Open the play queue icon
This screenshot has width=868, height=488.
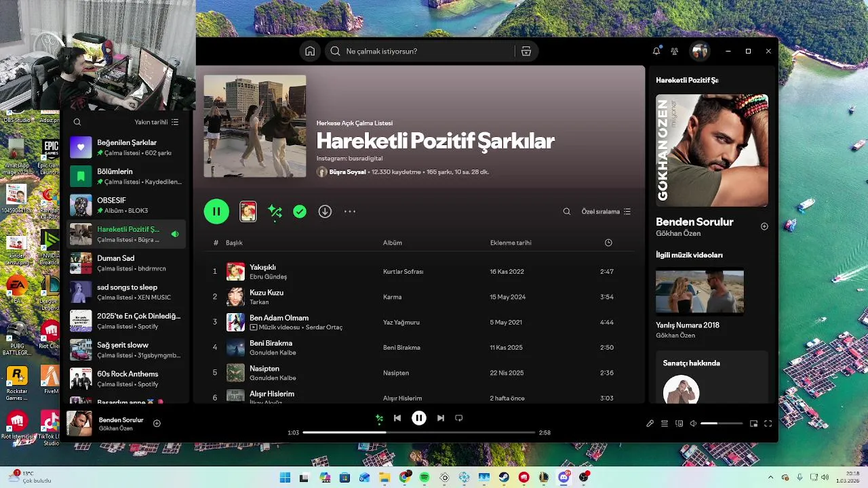click(x=665, y=424)
